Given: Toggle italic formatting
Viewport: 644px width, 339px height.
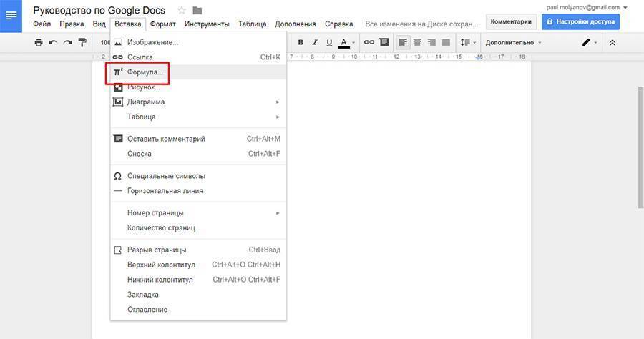Looking at the screenshot, I should click(x=315, y=42).
